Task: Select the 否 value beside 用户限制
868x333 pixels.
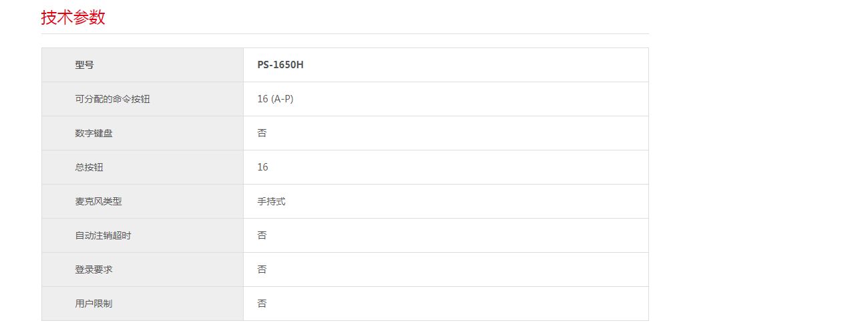Action: pos(262,304)
